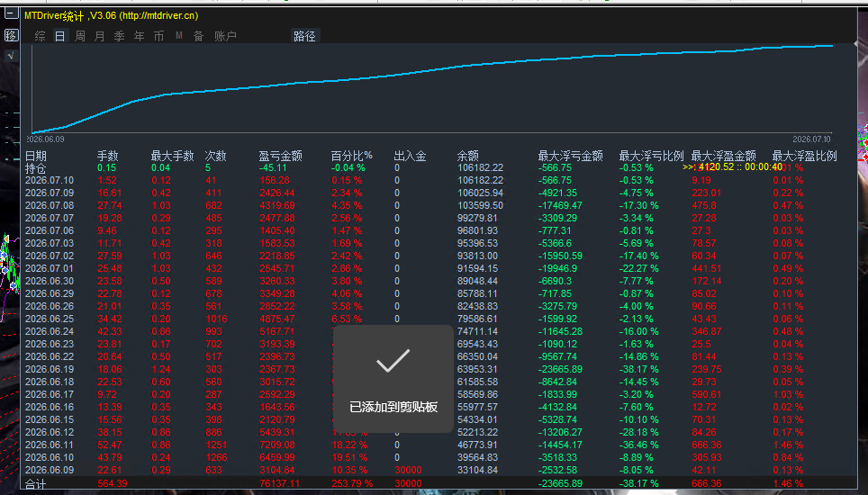The image size is (868, 495).
Task: Click the clipboard confirmation checkmark popup
Action: [393, 379]
